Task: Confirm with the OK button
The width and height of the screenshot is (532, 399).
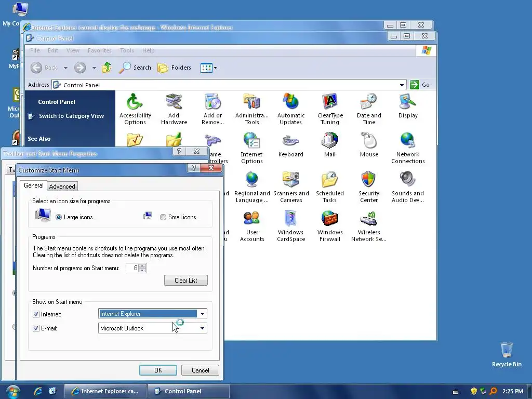Action: [x=158, y=370]
